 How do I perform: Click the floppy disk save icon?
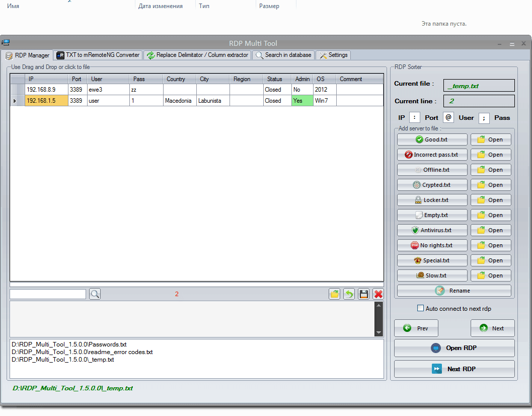pyautogui.click(x=363, y=294)
